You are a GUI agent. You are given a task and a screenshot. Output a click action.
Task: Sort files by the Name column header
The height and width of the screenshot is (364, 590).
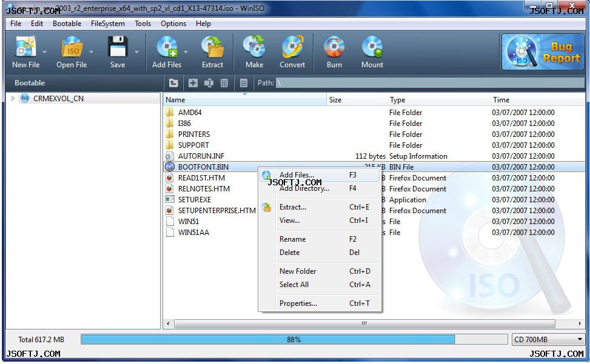click(245, 100)
